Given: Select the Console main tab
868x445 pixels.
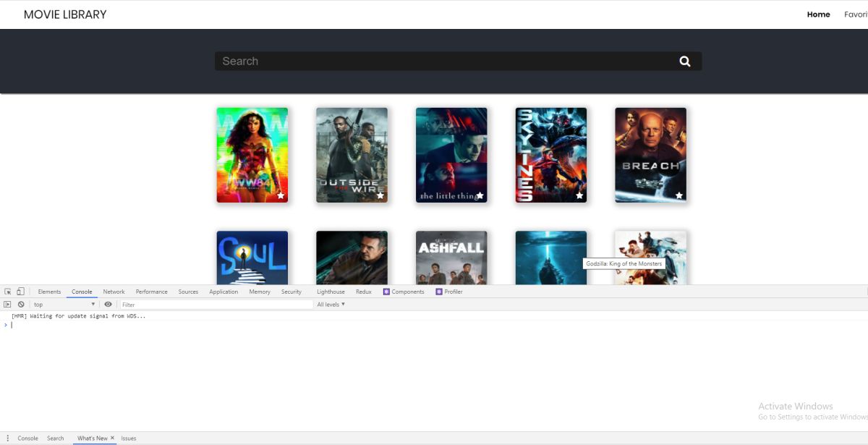Looking at the screenshot, I should click(x=82, y=292).
